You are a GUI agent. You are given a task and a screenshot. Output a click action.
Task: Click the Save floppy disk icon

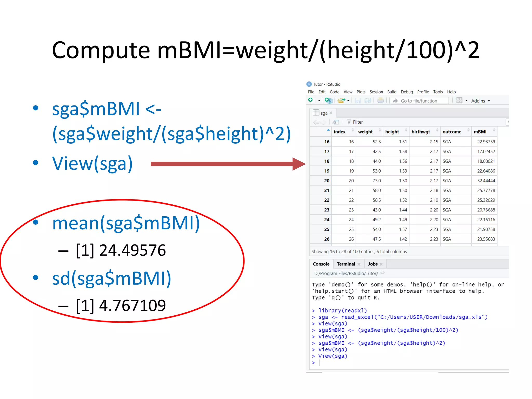[358, 101]
